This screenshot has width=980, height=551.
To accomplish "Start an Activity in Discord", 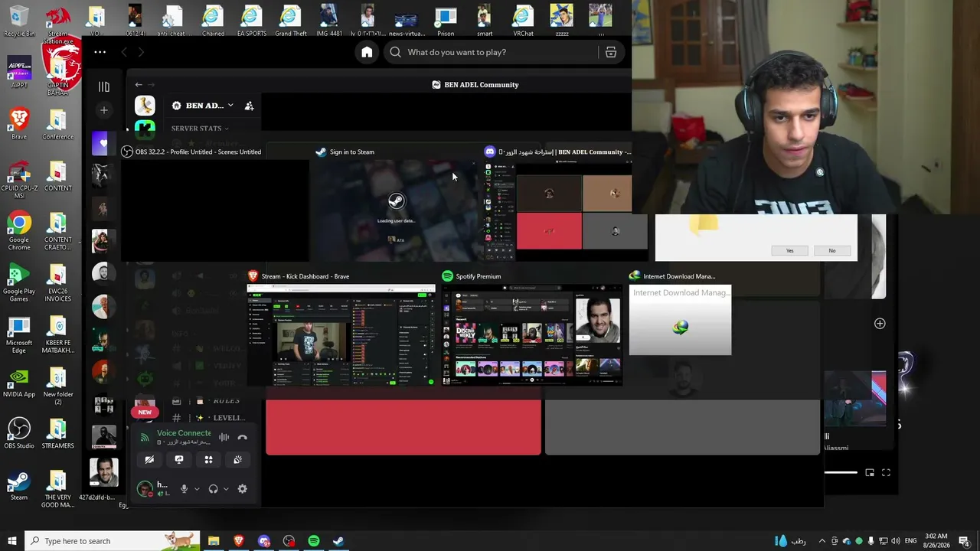I will (x=208, y=460).
